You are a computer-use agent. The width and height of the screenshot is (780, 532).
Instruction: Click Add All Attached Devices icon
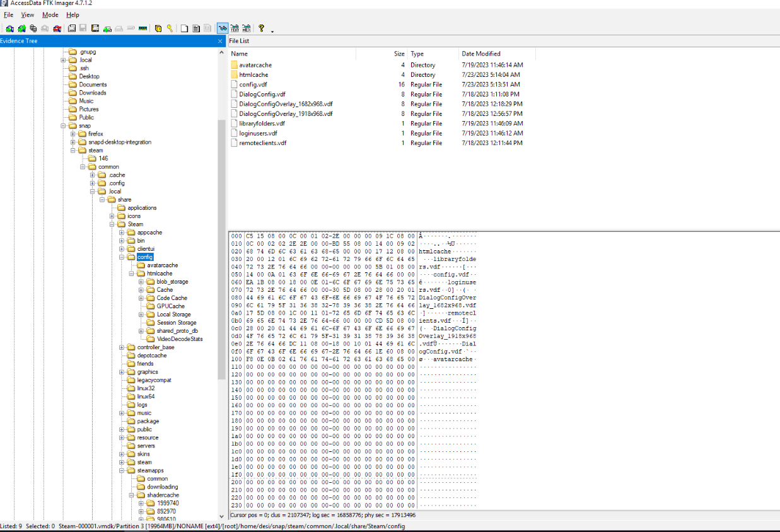click(21, 28)
